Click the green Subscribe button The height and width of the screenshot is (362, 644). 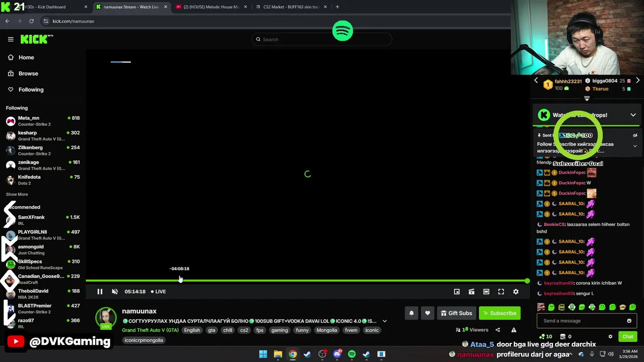(500, 313)
